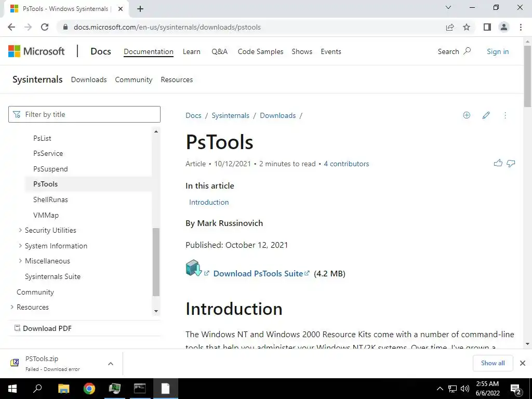This screenshot has height=399, width=532.
Task: Select ShellRunas in the sidebar
Action: point(50,199)
